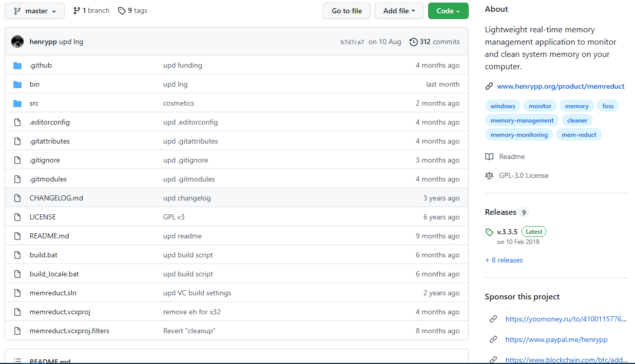This screenshot has width=635, height=364.
Task: Click the memreduct.vcxproj file icon
Action: (17, 312)
